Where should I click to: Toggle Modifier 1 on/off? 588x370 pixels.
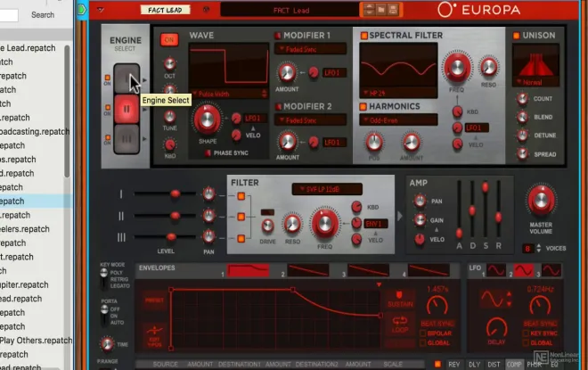(278, 36)
